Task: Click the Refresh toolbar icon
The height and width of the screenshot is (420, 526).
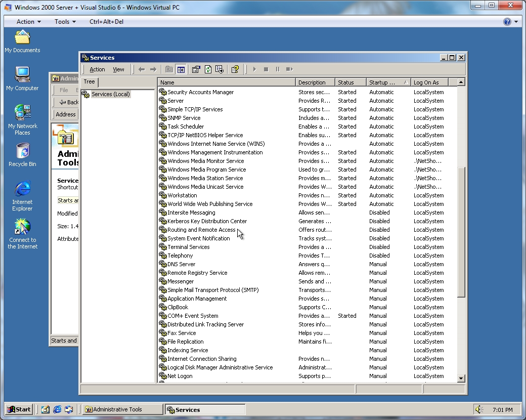Action: (x=208, y=69)
